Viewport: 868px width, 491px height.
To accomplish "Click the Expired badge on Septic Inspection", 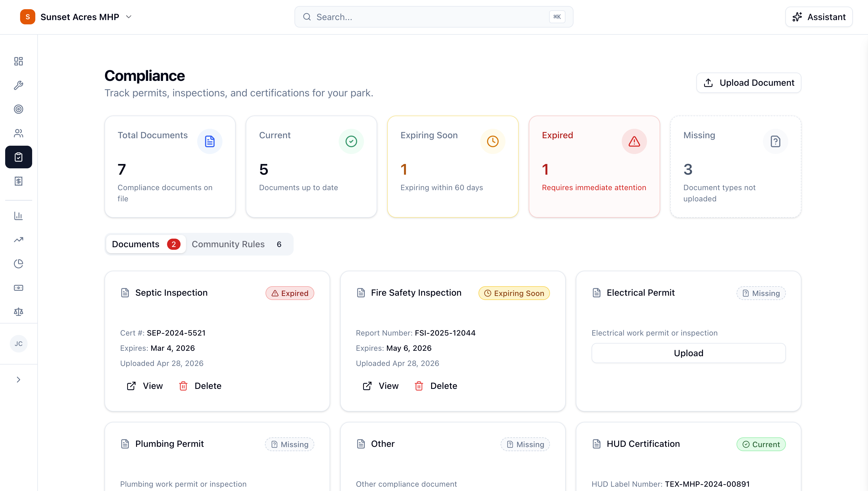I will tap(290, 293).
